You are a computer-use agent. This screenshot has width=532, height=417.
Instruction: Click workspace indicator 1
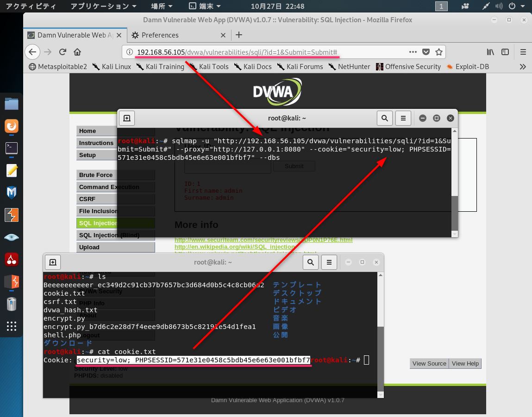tap(441, 6)
